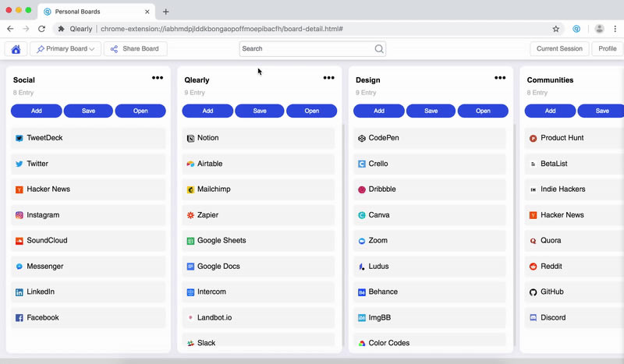Click the Facebook icon
Screen dimensions: 624x364
tap(19, 318)
